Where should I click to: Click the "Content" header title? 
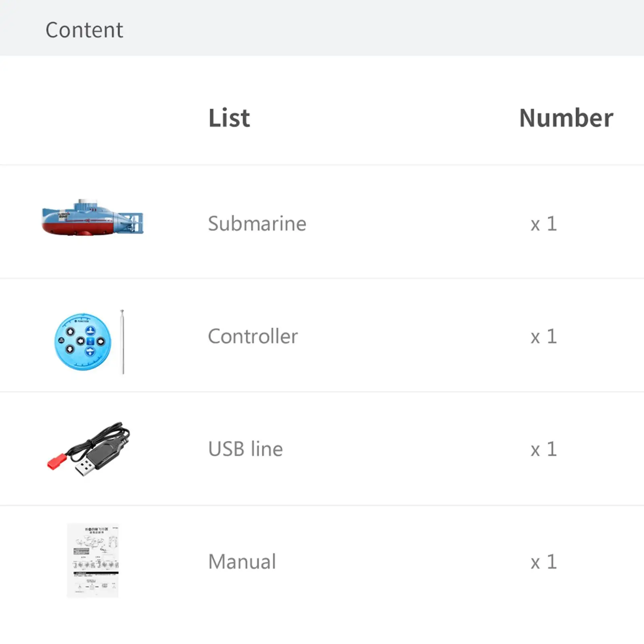pyautogui.click(x=84, y=30)
